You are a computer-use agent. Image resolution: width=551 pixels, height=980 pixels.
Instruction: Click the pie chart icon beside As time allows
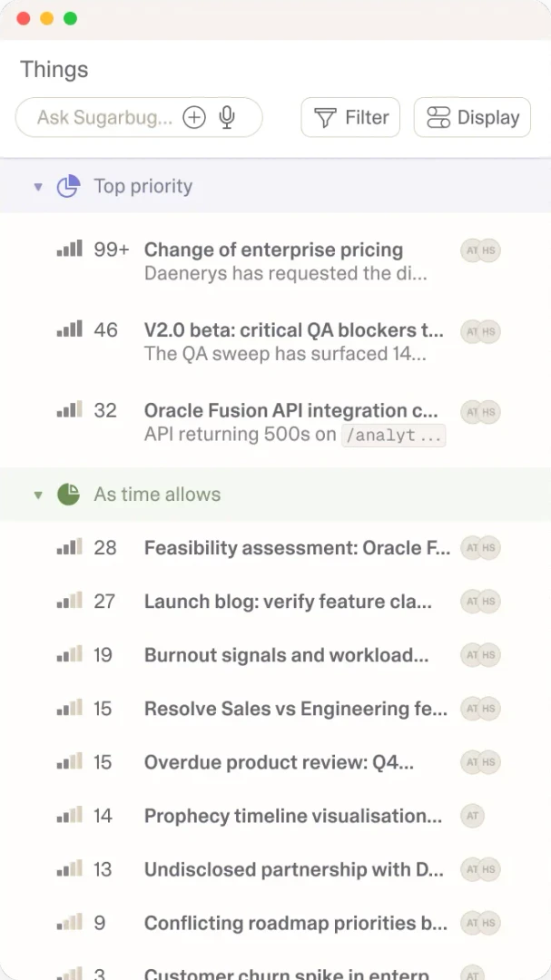click(68, 495)
